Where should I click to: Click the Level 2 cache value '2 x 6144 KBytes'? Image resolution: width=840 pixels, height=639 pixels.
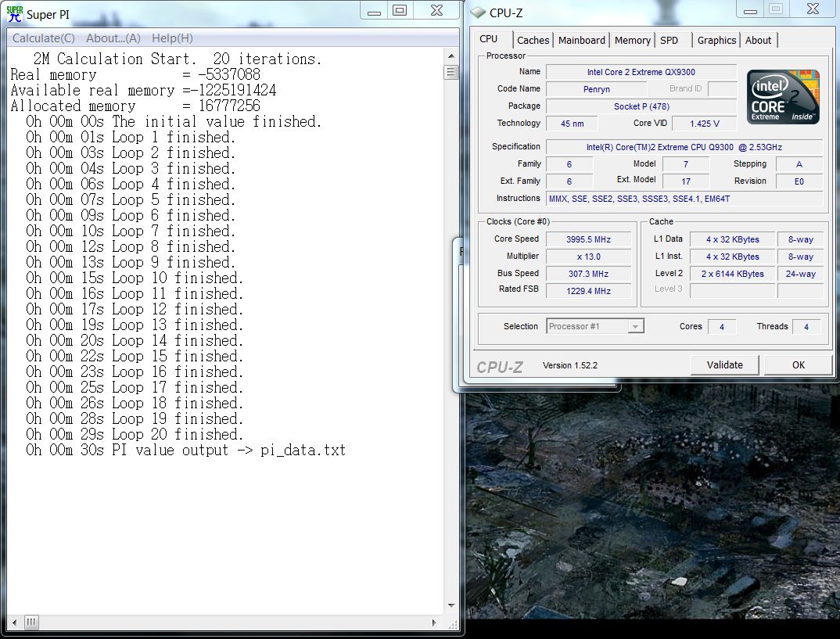(x=732, y=274)
